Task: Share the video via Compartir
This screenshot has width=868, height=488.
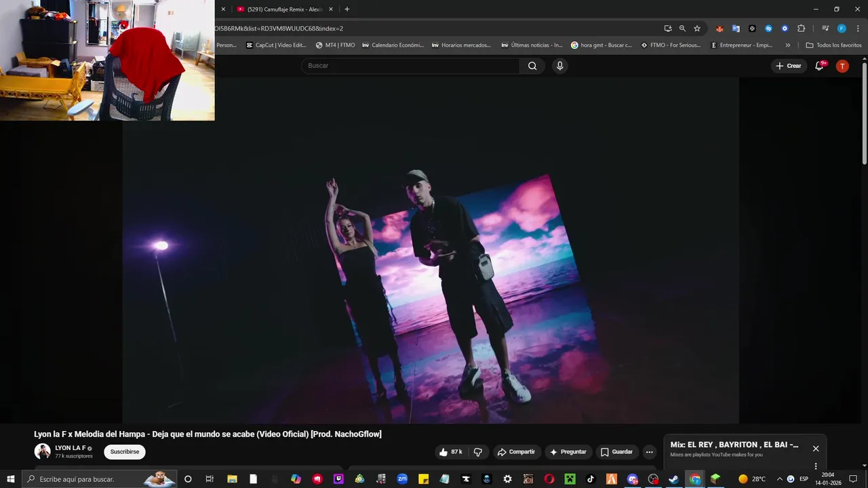Action: tap(516, 452)
